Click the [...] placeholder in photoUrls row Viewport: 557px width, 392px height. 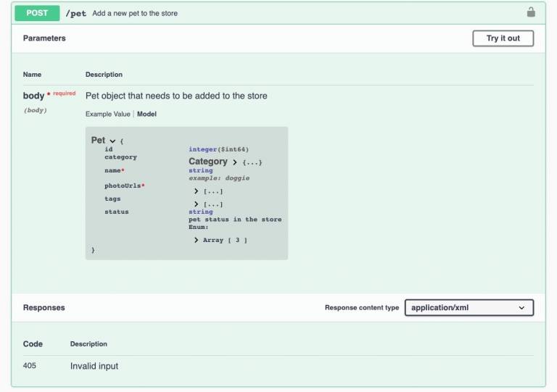click(x=213, y=191)
